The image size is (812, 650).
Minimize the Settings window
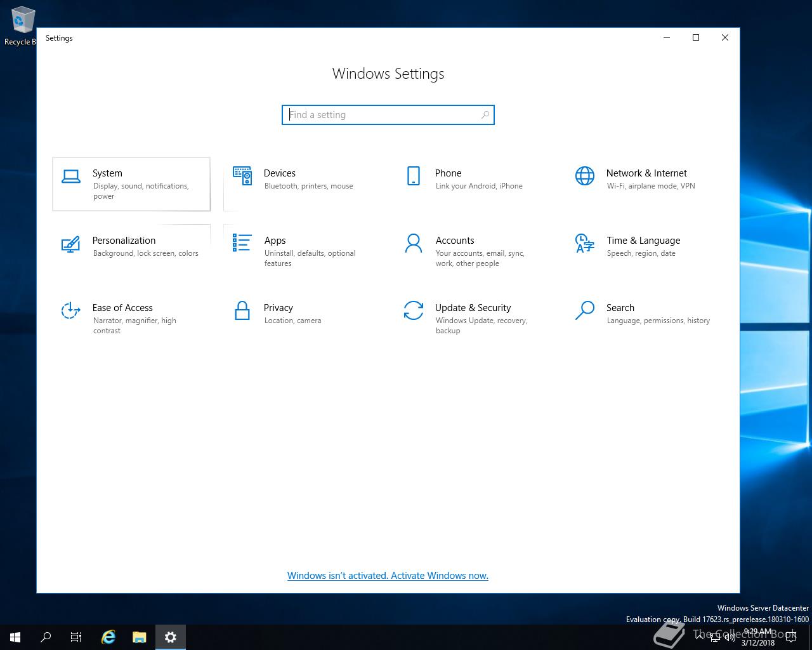click(x=667, y=37)
